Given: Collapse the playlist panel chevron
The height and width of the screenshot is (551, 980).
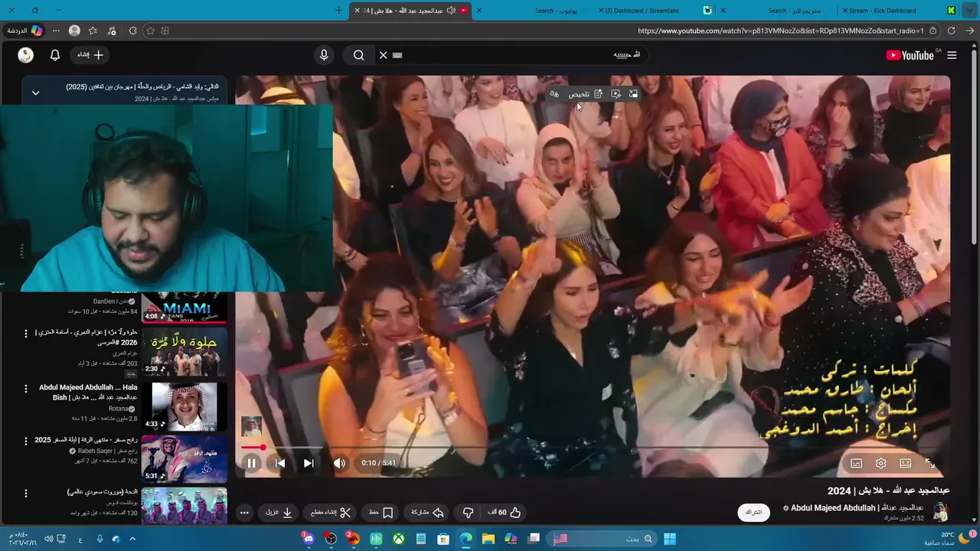Looking at the screenshot, I should pyautogui.click(x=35, y=93).
